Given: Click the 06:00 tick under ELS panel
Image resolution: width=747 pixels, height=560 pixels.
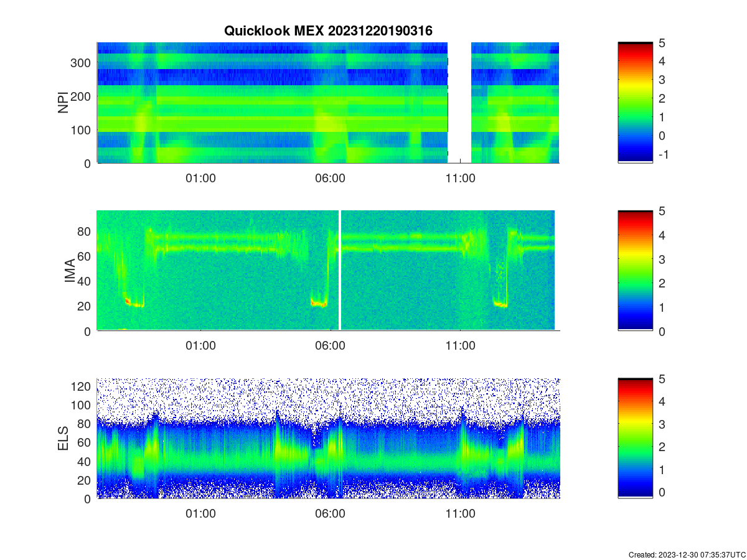Looking at the screenshot, I should 331,514.
